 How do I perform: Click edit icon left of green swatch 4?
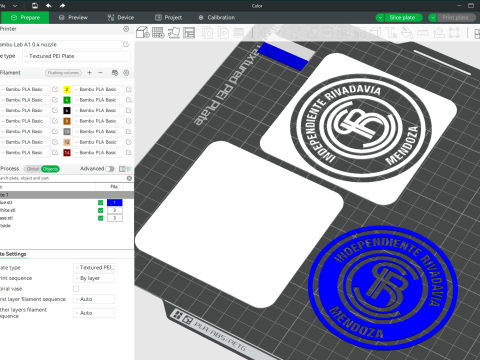[x=55, y=100]
